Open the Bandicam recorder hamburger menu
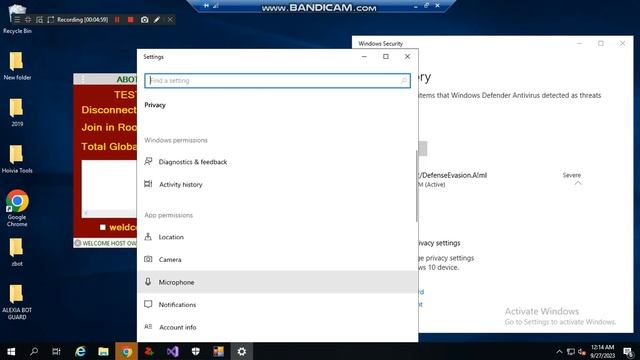Screen dimensions: 640x360 (17, 20)
